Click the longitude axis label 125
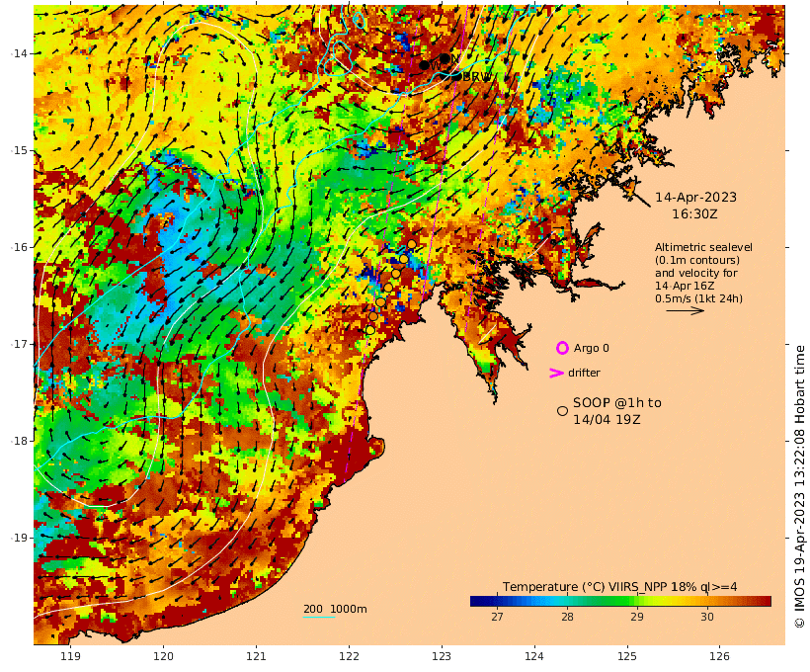 coord(627,656)
